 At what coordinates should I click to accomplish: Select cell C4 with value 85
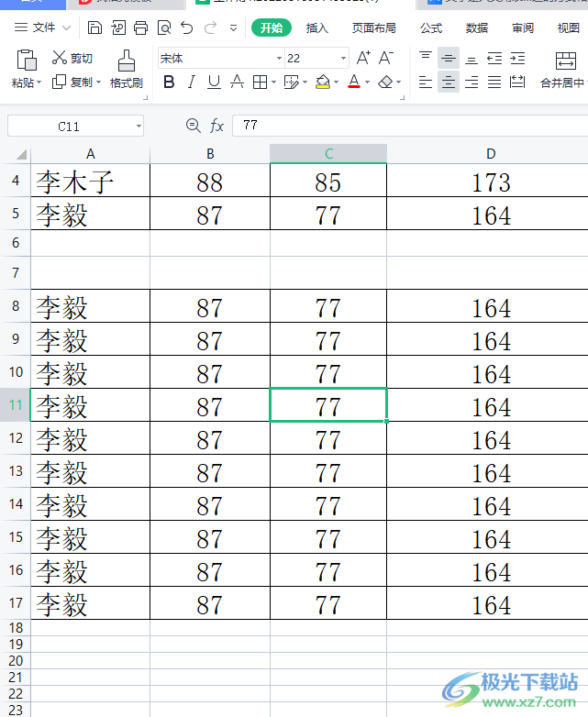[x=328, y=181]
